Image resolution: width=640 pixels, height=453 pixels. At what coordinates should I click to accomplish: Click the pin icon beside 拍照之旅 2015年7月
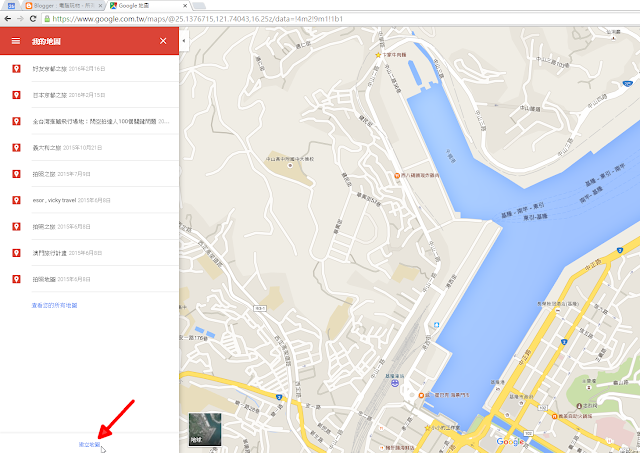click(x=15, y=173)
